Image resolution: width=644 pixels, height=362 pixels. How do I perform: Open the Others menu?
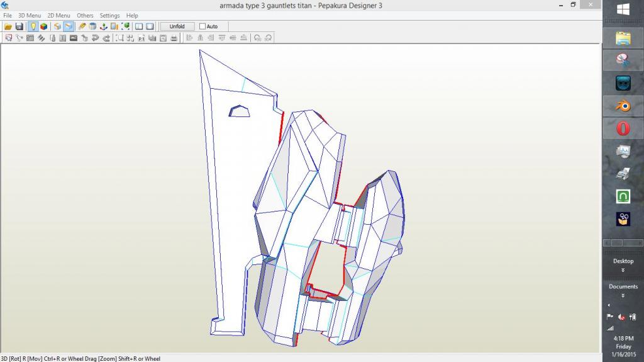(x=85, y=15)
